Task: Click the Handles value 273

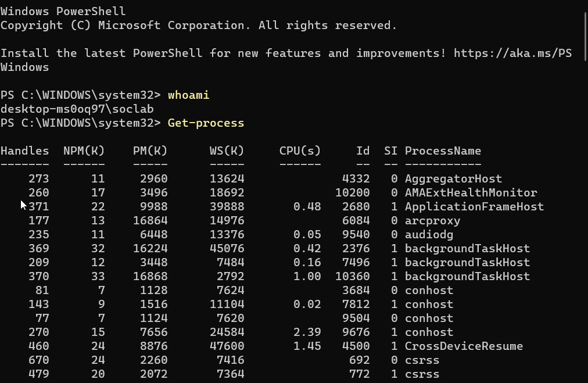Action: [38, 178]
